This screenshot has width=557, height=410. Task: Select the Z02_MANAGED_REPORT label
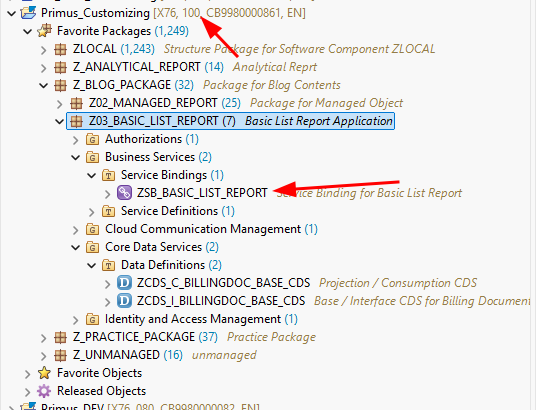point(153,103)
